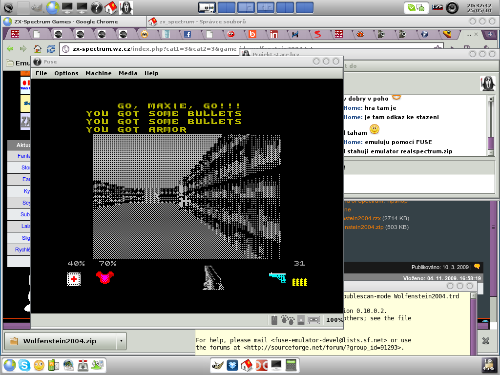Image resolution: width=500 pixels, height=375 pixels.
Task: Click the disk status icon in Fuse status bar
Action: point(301,320)
